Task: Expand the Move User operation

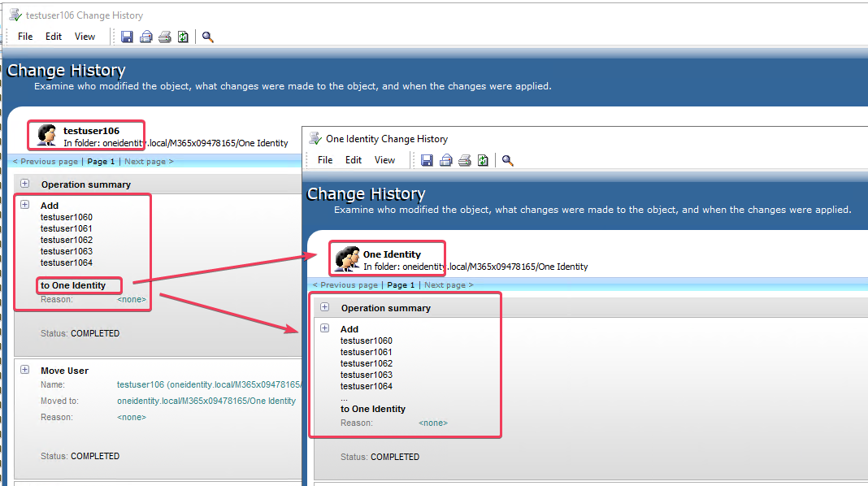Action: point(25,369)
